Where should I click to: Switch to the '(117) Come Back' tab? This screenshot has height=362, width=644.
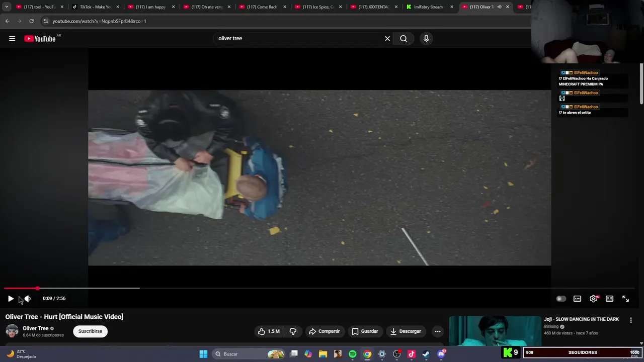point(262,7)
